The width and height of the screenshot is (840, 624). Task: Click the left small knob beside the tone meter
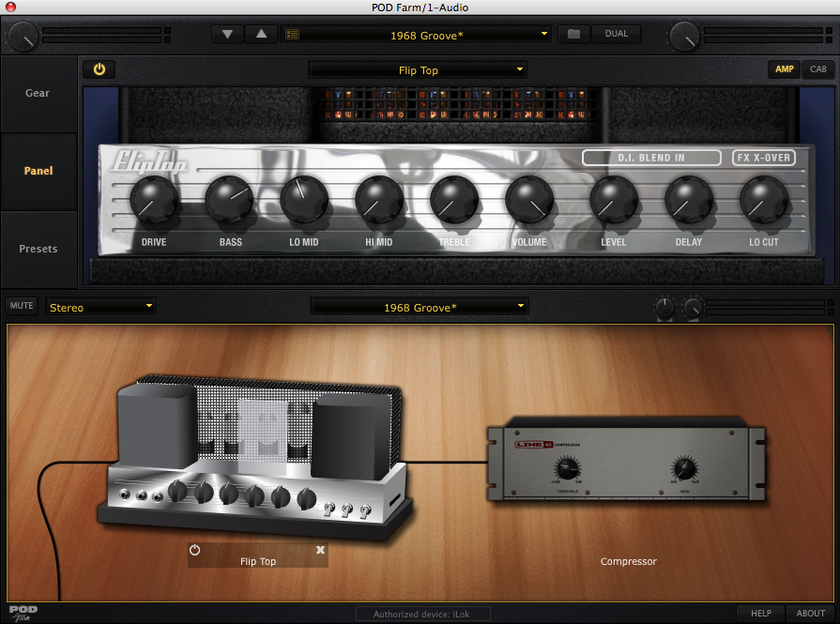664,308
